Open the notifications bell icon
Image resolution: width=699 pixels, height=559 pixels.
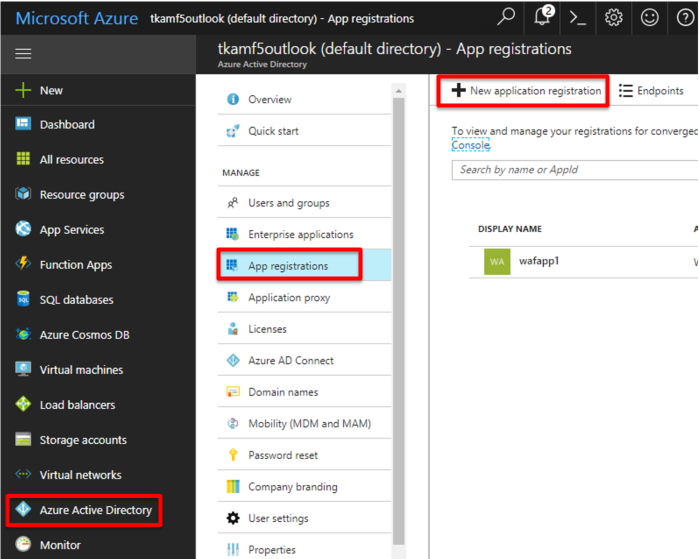click(543, 17)
